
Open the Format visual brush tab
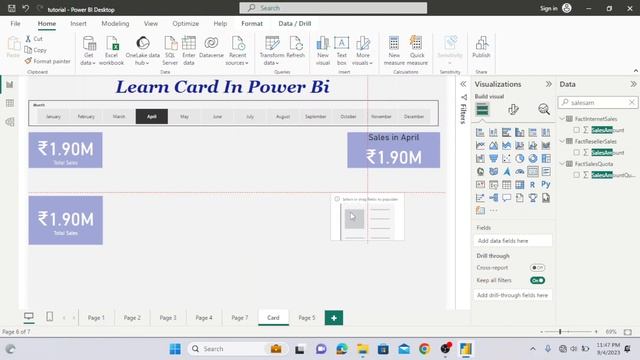[x=513, y=109]
